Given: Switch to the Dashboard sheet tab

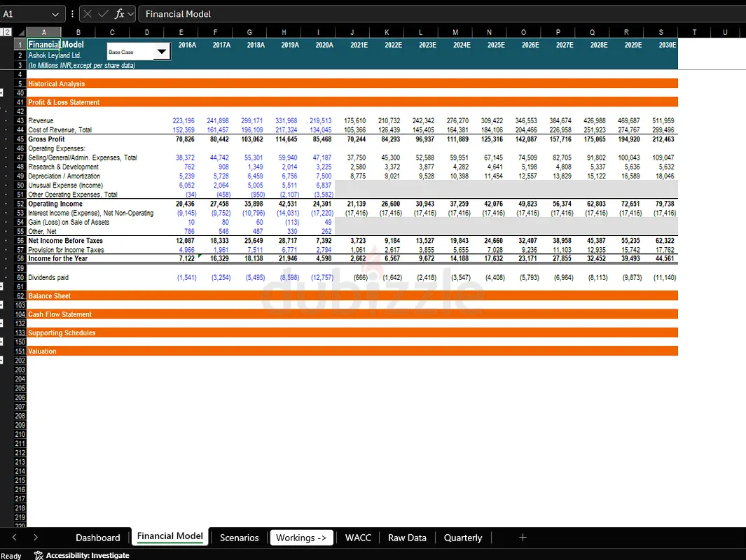Looking at the screenshot, I should (x=98, y=538).
